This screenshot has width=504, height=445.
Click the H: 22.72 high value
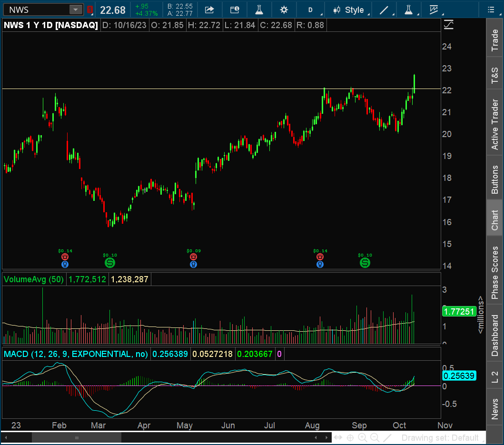coord(204,25)
